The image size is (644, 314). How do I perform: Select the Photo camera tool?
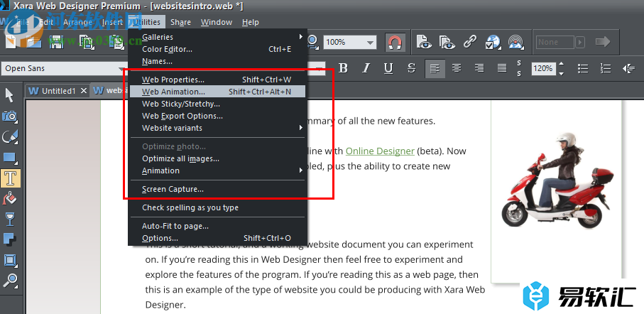(x=10, y=117)
